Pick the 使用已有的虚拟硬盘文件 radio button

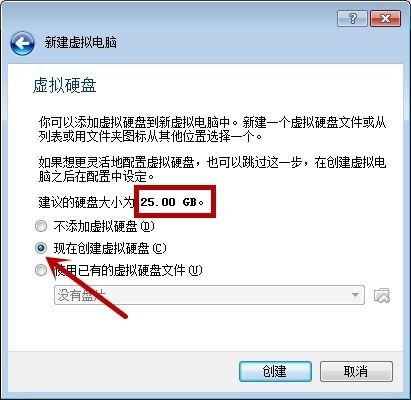coord(41,270)
